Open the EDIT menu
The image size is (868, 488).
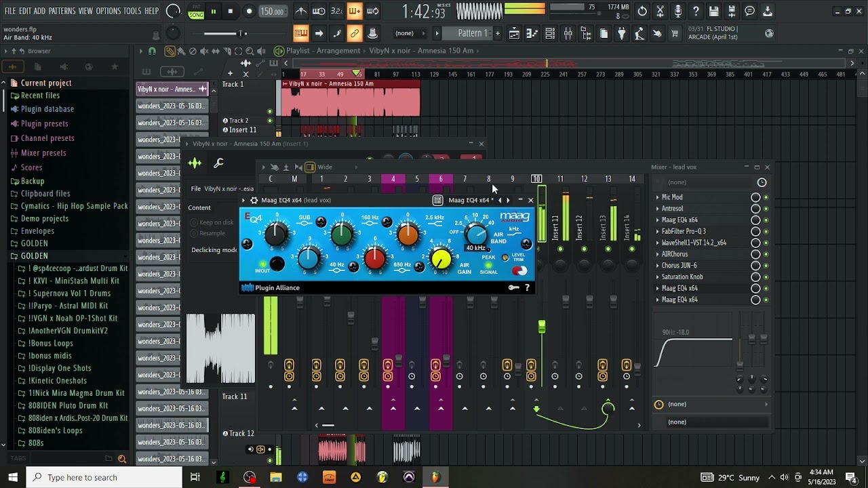25,11
